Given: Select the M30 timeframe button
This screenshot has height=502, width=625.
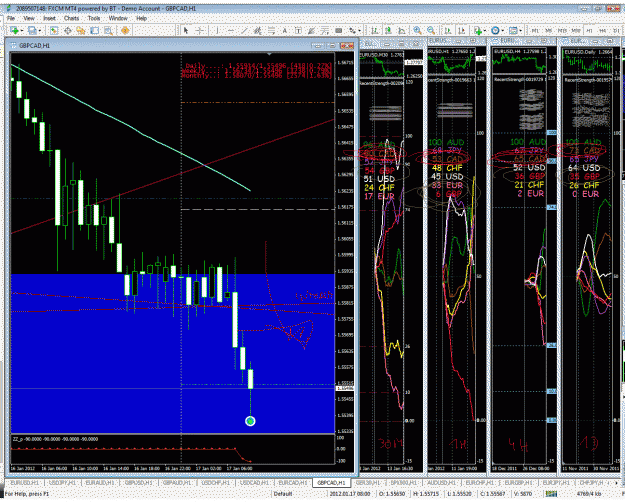Looking at the screenshot, I should click(x=576, y=30).
